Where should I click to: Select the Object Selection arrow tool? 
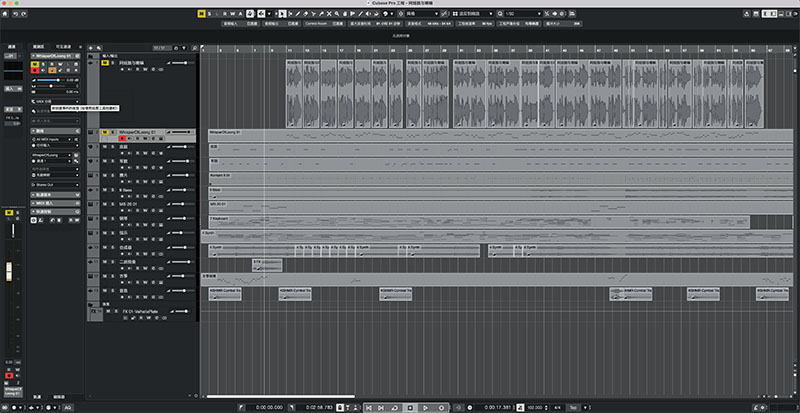point(282,14)
